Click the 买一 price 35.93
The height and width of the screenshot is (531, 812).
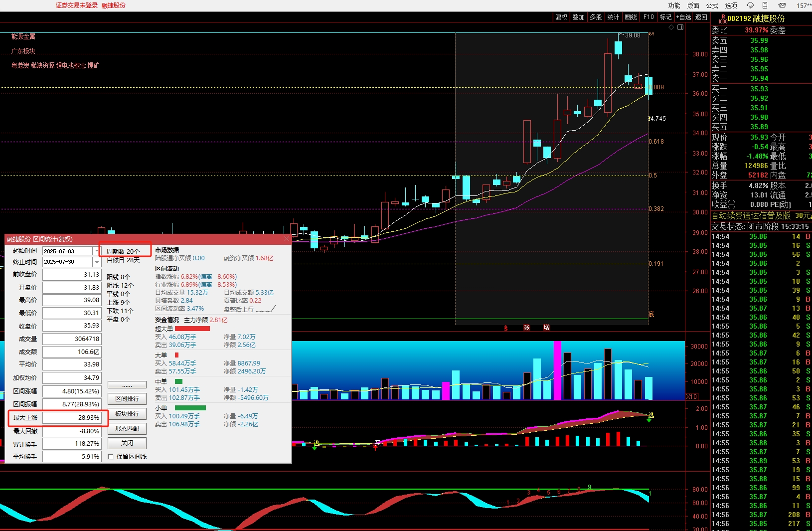pyautogui.click(x=759, y=89)
